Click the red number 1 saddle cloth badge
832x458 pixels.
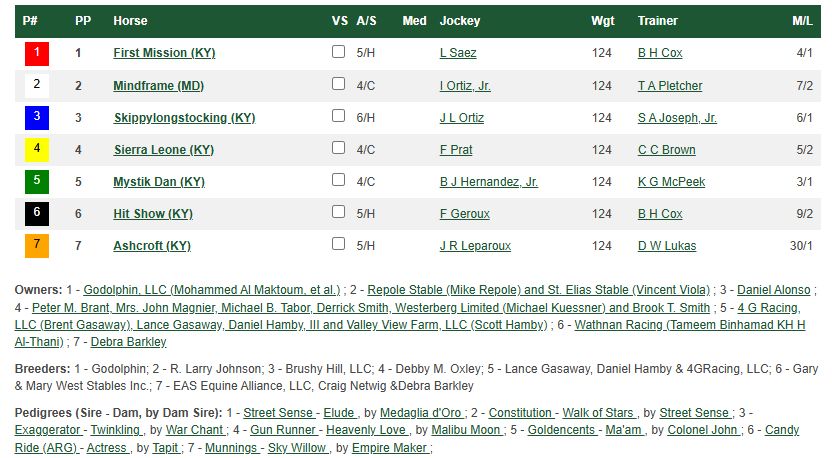point(37,53)
